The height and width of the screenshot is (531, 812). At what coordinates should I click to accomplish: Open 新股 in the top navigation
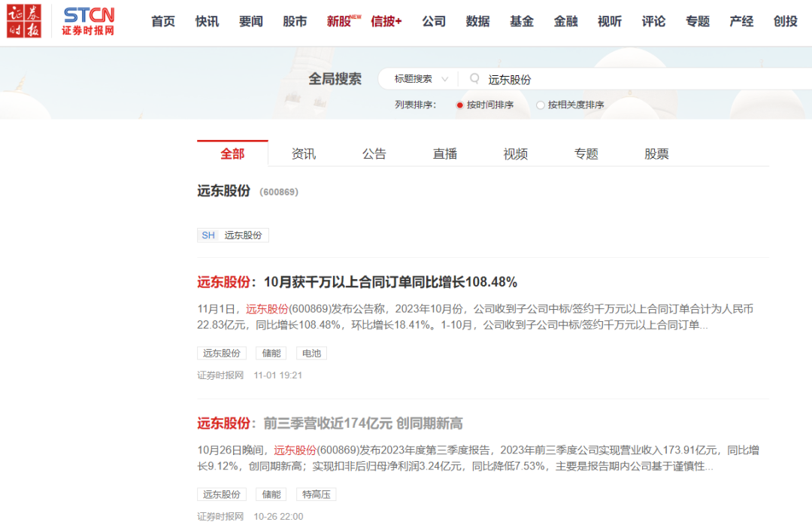click(x=339, y=21)
